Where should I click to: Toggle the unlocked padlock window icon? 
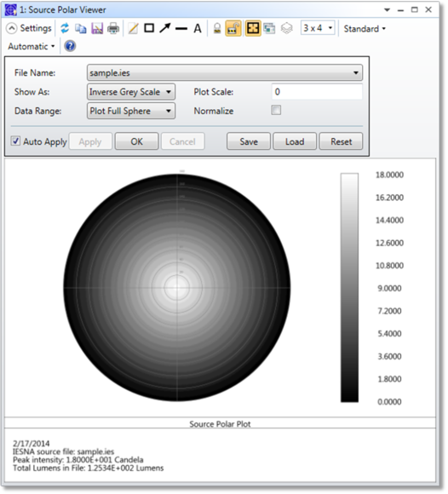(x=233, y=28)
